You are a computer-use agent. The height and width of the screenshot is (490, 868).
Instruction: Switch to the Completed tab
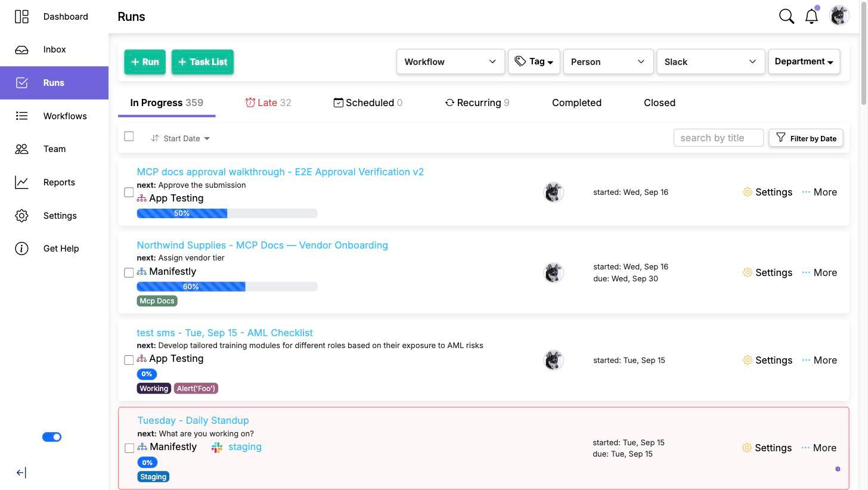click(576, 103)
